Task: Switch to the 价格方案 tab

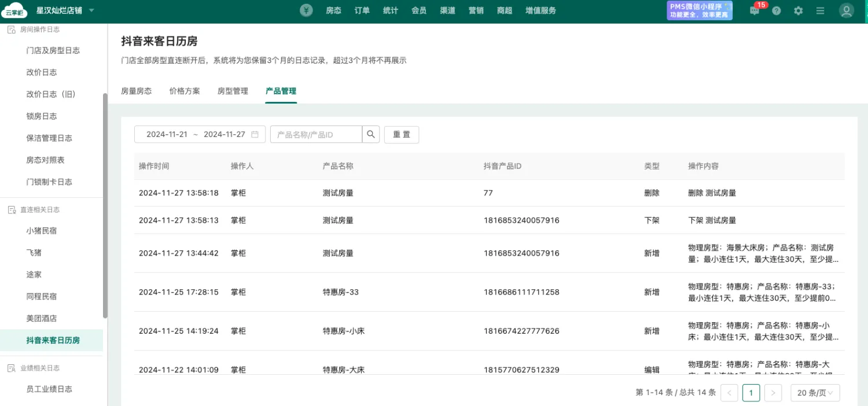Action: [x=185, y=91]
